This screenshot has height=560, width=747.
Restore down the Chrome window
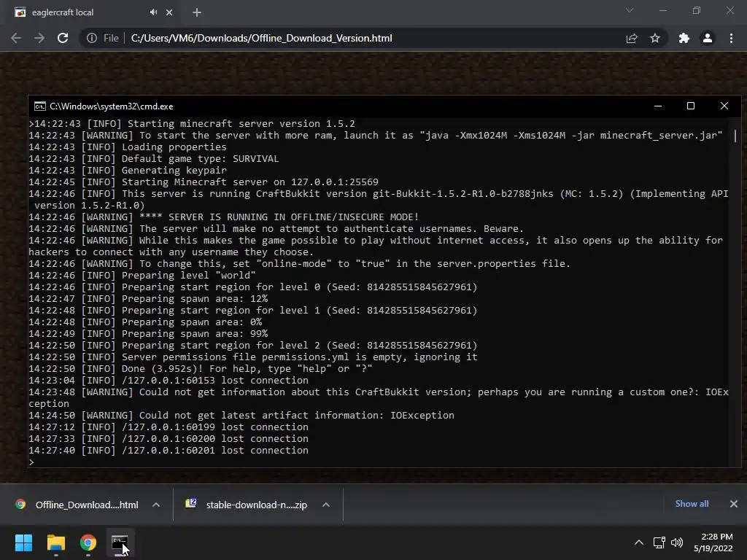[697, 10]
